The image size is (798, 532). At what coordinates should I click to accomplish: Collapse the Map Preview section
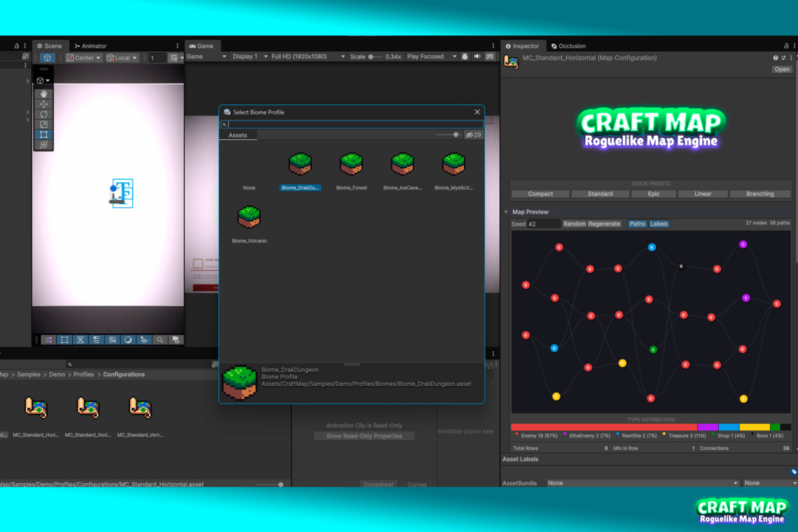[x=506, y=212]
